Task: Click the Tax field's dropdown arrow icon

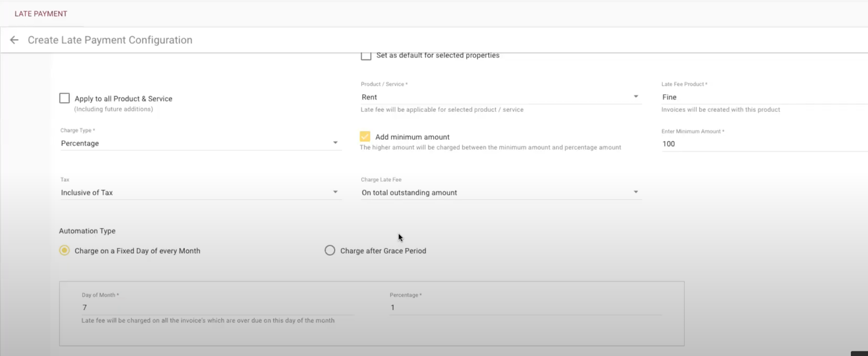Action: click(335, 192)
